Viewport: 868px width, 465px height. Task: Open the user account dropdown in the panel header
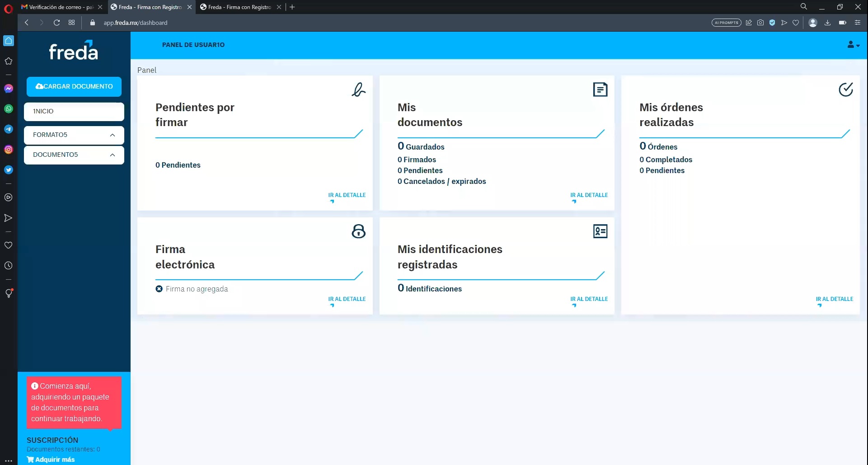[x=852, y=45]
